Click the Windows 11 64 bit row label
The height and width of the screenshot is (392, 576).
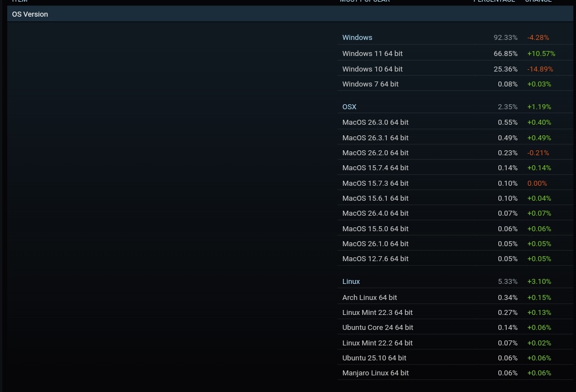(x=372, y=54)
